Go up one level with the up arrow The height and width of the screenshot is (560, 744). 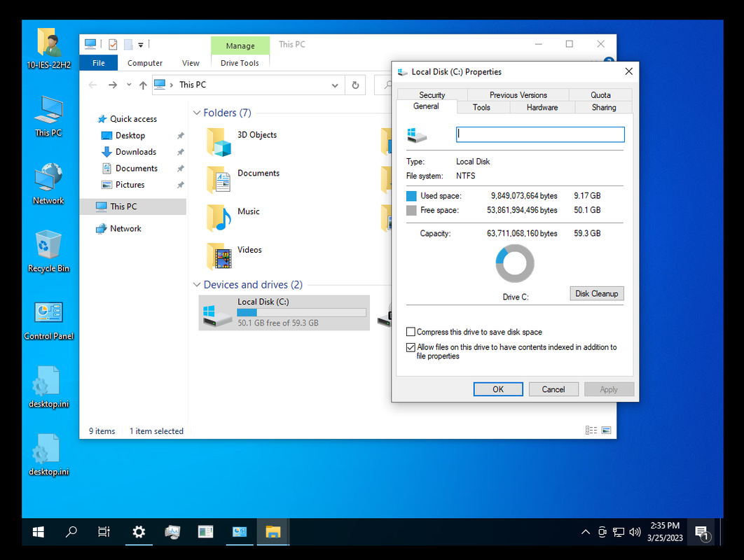click(x=143, y=85)
